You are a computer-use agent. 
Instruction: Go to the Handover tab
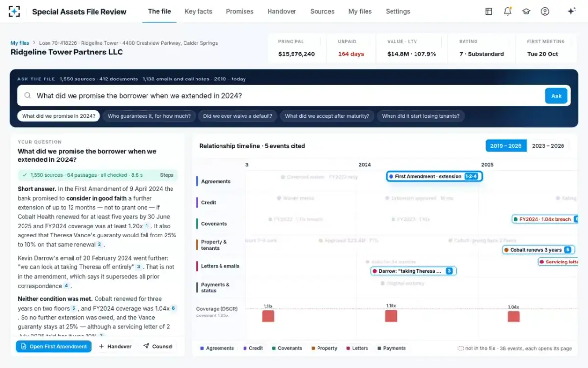tap(281, 11)
